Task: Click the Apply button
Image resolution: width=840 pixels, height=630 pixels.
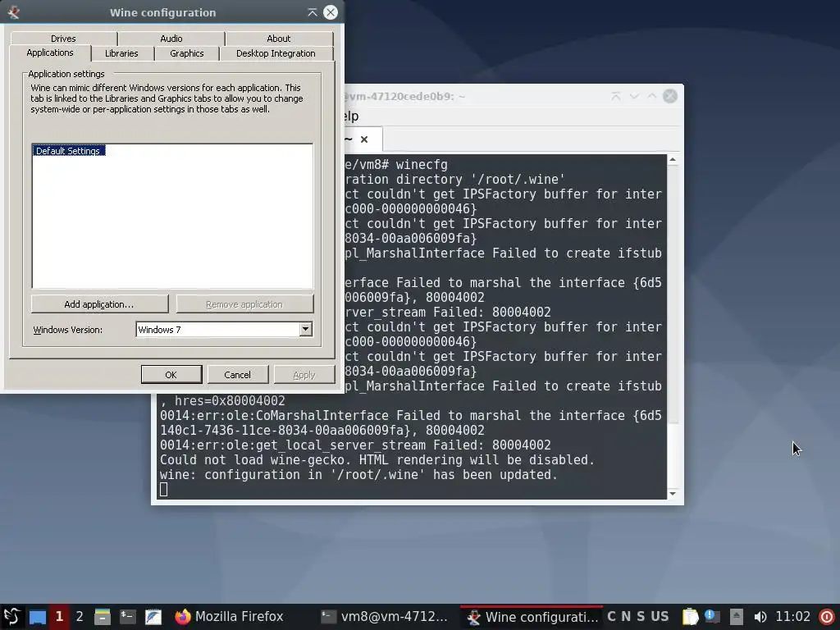Action: 304,374
